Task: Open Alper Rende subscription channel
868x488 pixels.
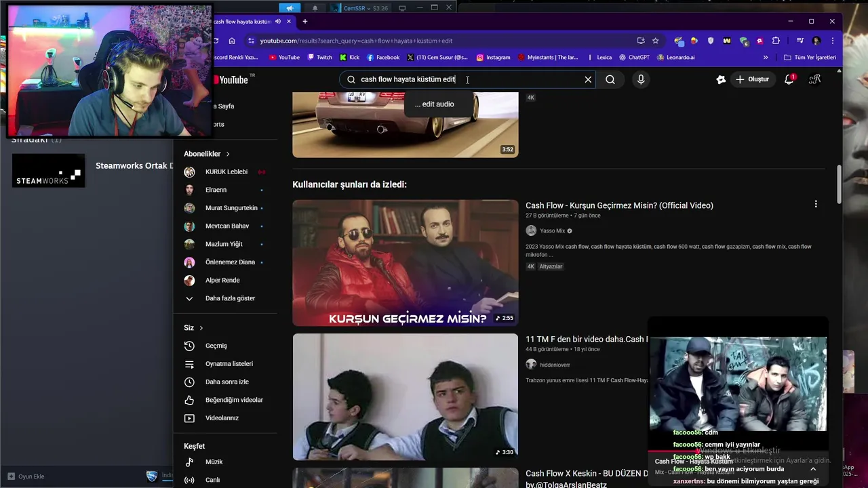Action: coord(222,280)
